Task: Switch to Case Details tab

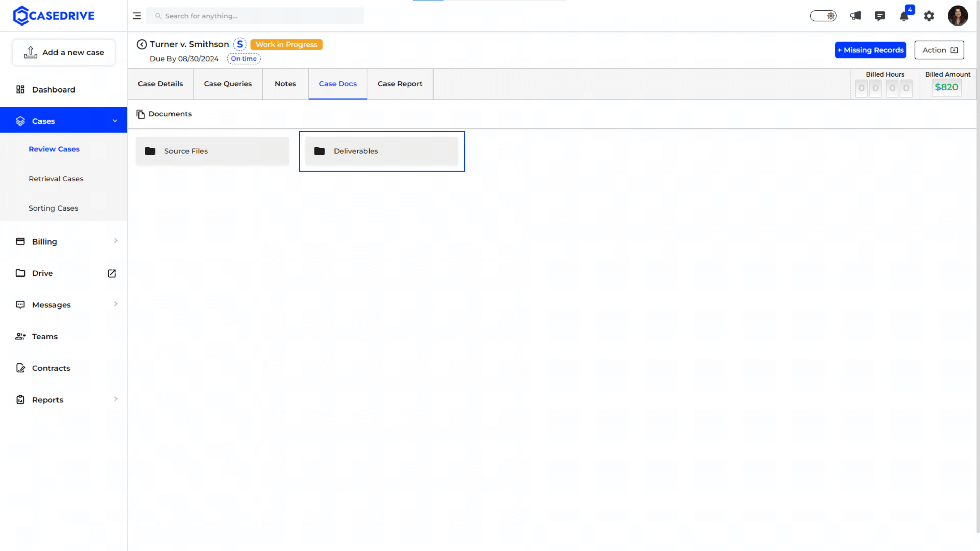Action: (160, 84)
